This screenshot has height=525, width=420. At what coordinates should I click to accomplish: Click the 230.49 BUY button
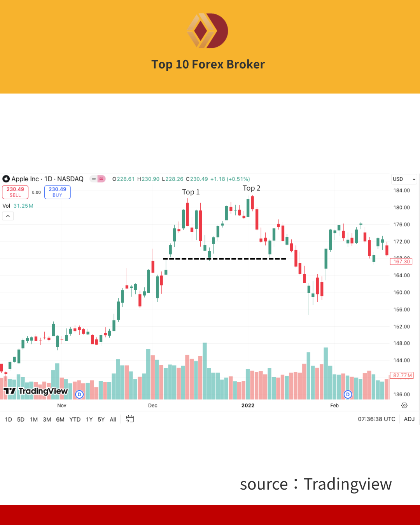(x=58, y=192)
